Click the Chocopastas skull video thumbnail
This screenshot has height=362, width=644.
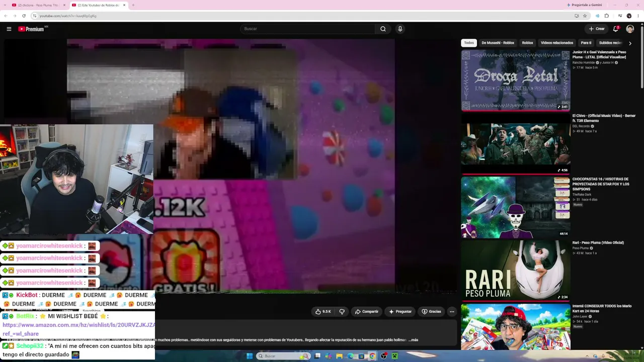pos(516,207)
